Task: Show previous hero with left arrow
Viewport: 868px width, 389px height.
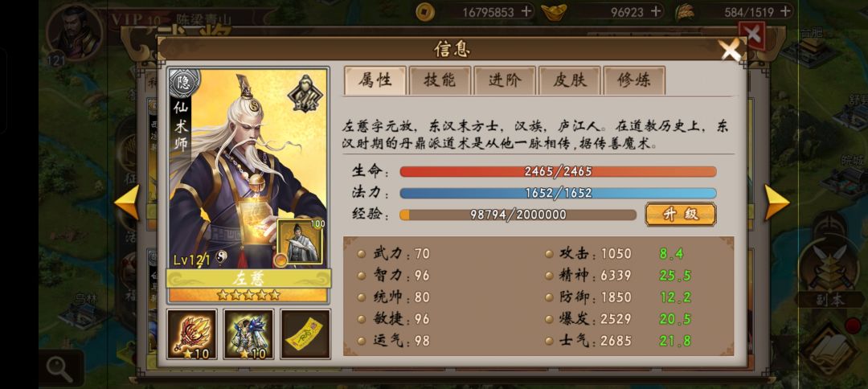Action: click(127, 203)
